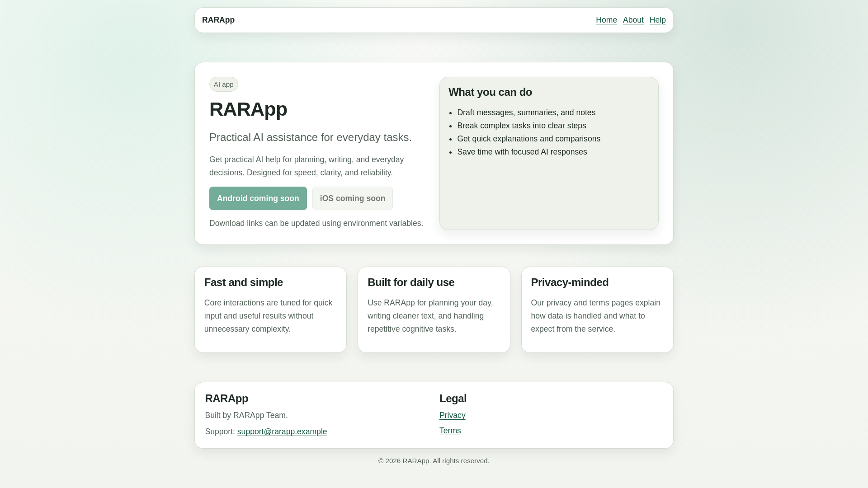868x488 pixels.
Task: Click the Get practical AI help paragraph
Action: tap(307, 166)
